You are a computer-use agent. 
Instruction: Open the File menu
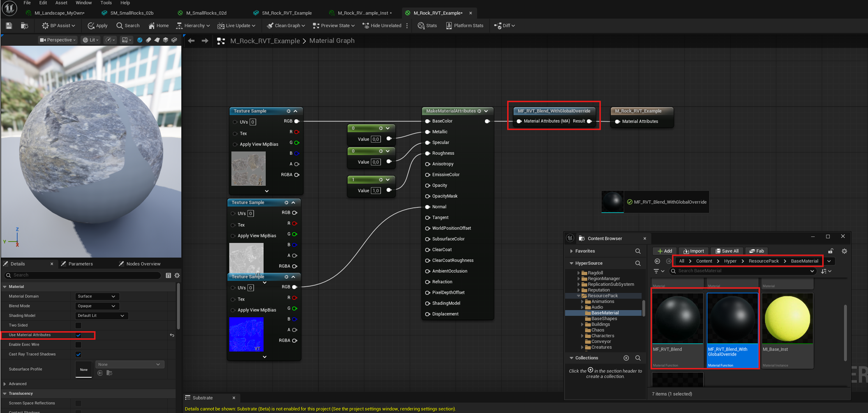tap(27, 3)
